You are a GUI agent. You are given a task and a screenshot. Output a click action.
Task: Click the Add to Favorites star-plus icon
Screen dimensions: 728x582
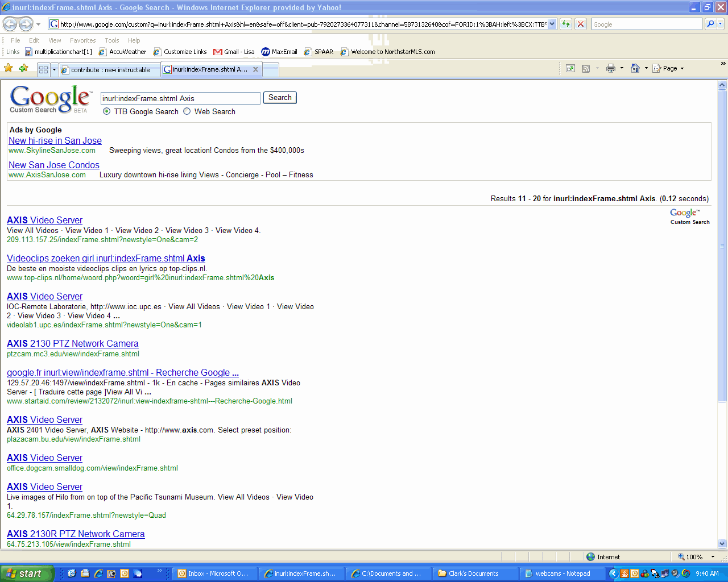(x=23, y=68)
